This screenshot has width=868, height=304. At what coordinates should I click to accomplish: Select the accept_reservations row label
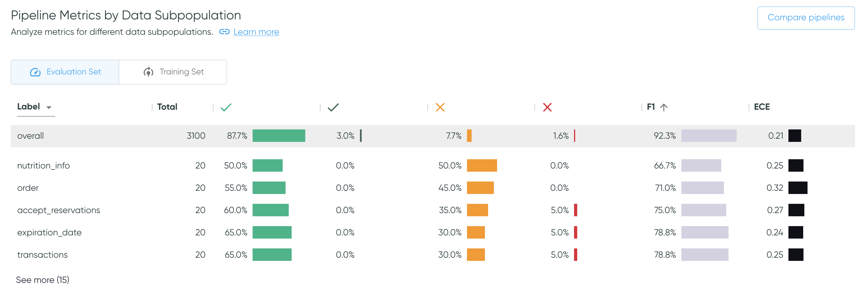(x=59, y=210)
